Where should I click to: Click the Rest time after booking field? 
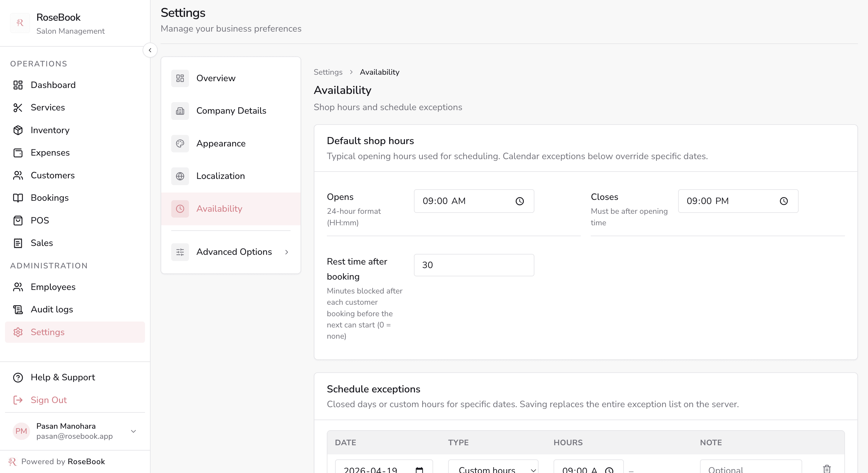click(x=474, y=265)
